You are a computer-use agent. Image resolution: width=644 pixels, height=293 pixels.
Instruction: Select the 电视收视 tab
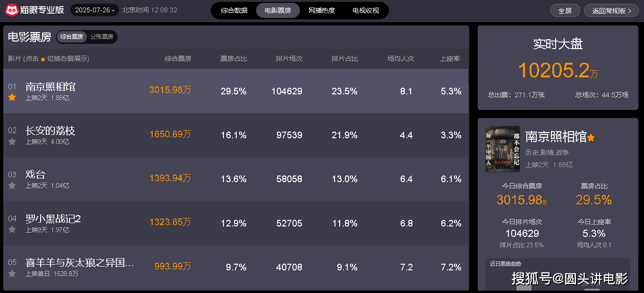(366, 10)
